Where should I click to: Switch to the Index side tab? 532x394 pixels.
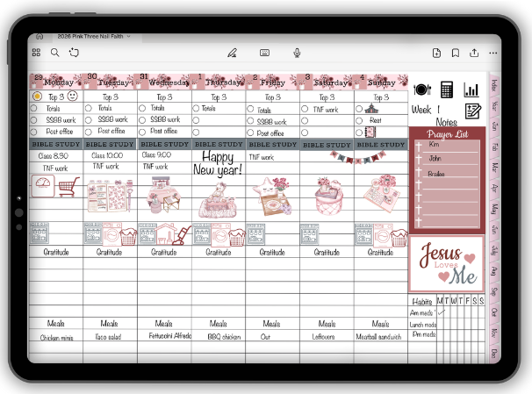tap(494, 85)
